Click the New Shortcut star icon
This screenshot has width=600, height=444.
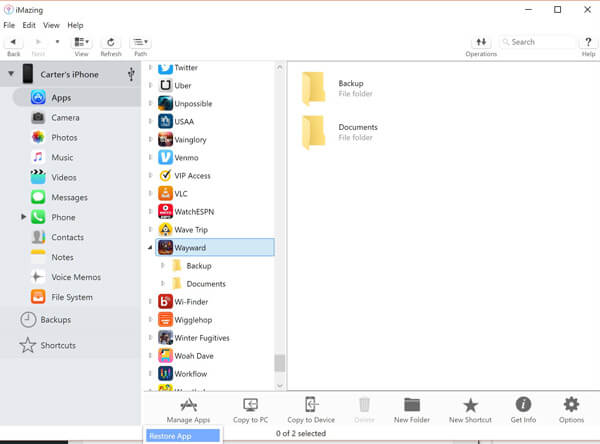click(470, 404)
